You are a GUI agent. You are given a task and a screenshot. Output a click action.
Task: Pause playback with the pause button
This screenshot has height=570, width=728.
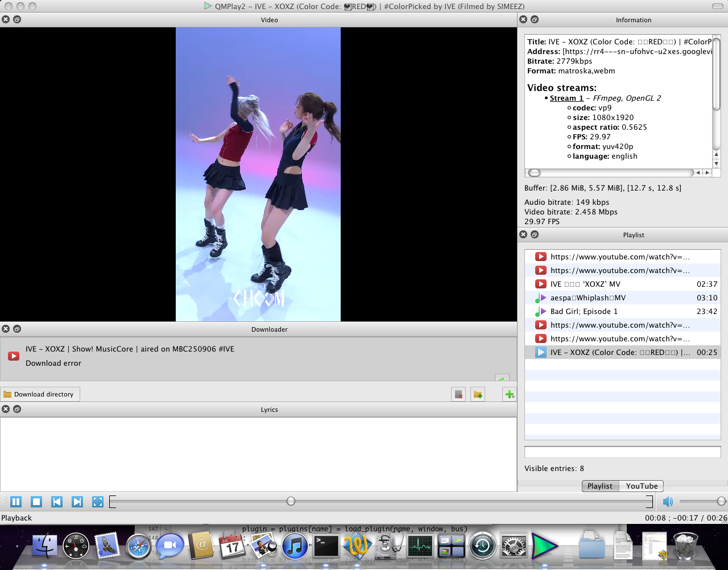tap(16, 502)
